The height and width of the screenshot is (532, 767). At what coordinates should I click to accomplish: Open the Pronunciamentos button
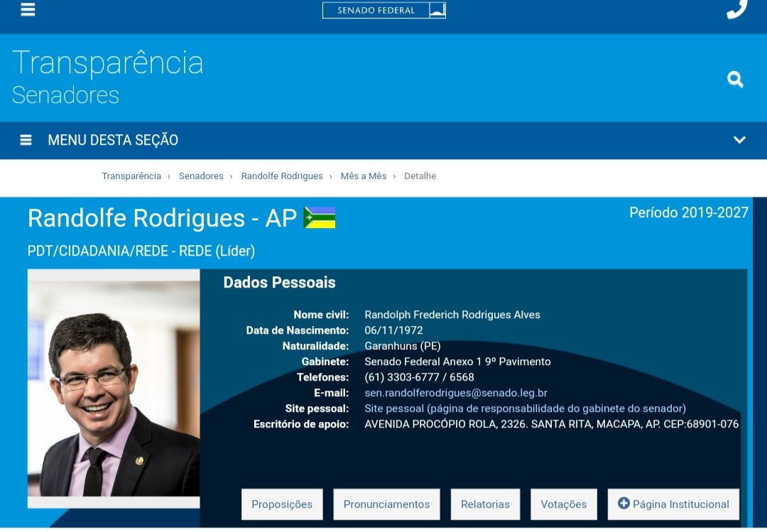pyautogui.click(x=386, y=504)
